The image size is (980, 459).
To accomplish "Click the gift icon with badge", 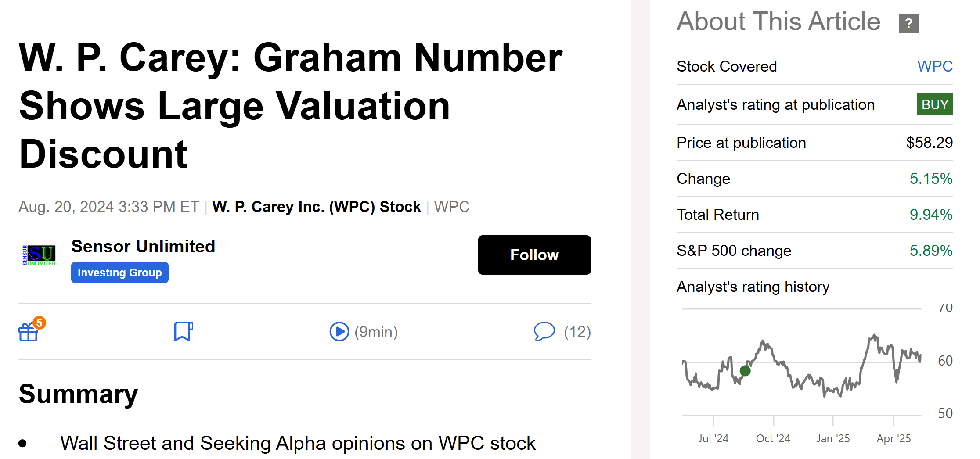I will 29,331.
